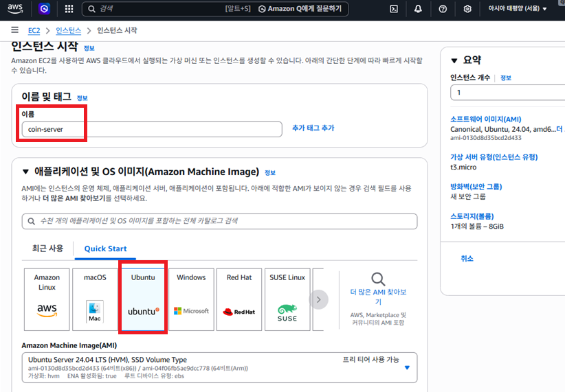
Task: Select the macOS AMI card
Action: [95, 299]
